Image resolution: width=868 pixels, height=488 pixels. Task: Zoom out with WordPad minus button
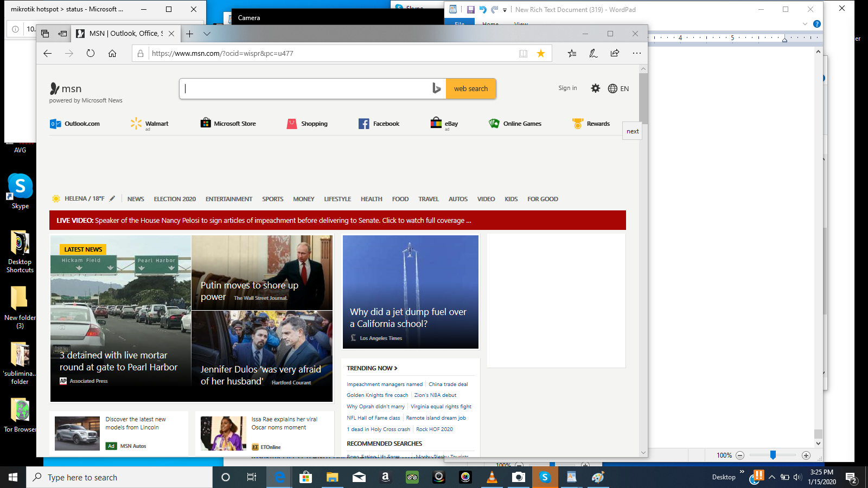pos(740,455)
